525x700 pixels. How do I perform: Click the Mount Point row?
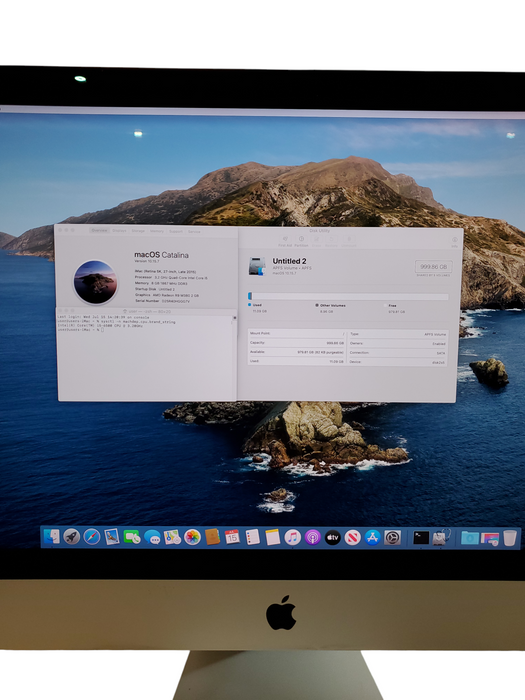point(297,333)
